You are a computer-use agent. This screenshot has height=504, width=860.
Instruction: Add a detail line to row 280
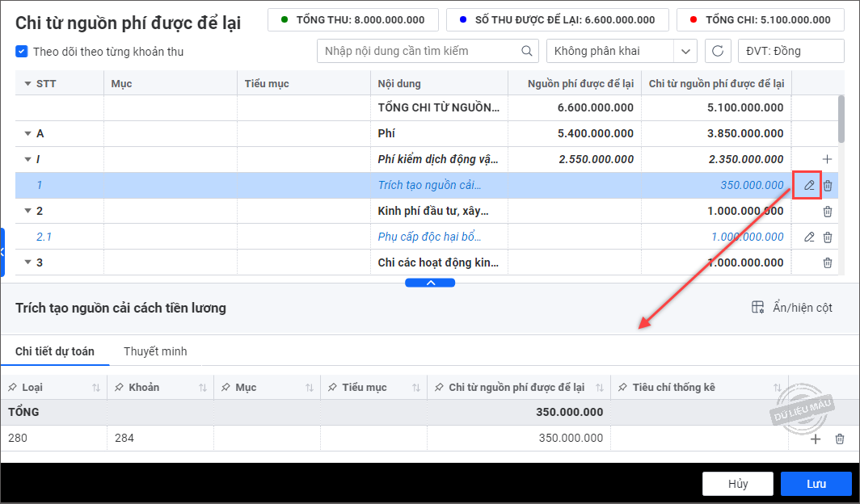pyautogui.click(x=816, y=439)
